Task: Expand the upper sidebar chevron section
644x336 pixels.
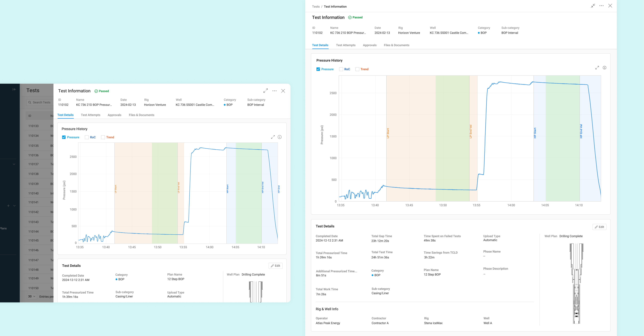Action: pos(14,164)
